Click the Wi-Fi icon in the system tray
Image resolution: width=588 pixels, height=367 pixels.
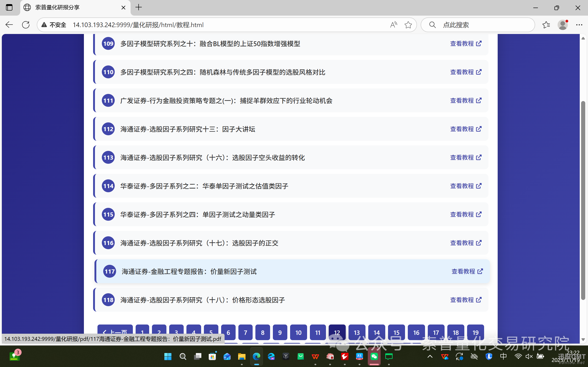pos(519,356)
